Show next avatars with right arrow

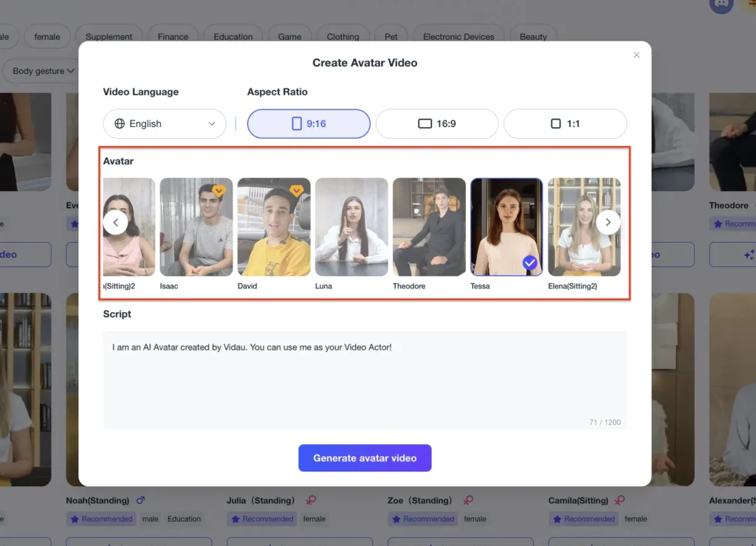coord(608,223)
